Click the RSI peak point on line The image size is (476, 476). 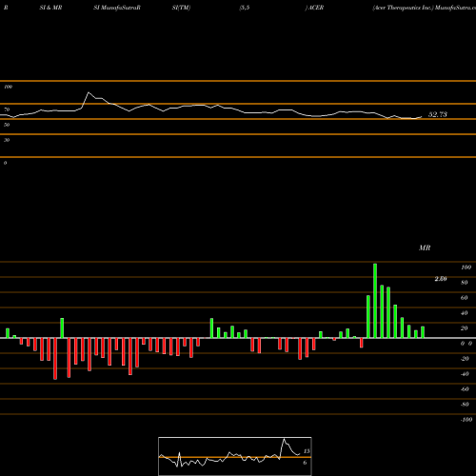(x=89, y=92)
